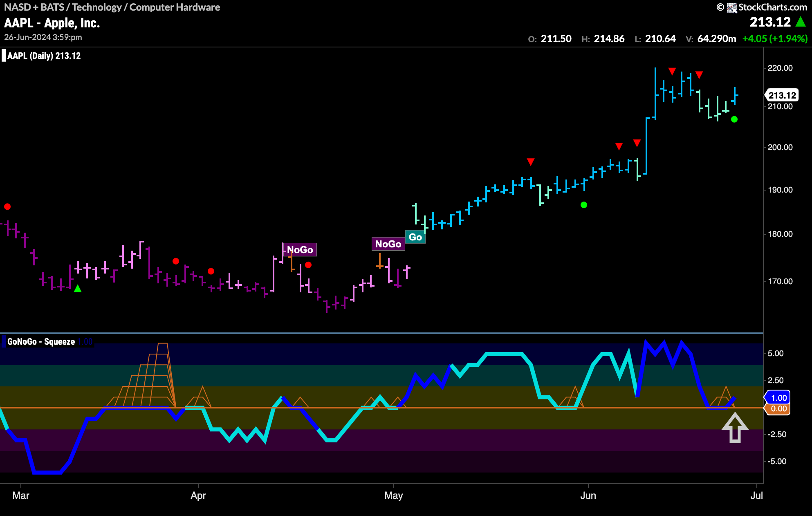Click the 200.00 price axis label
812x516 pixels.
pyautogui.click(x=780, y=147)
